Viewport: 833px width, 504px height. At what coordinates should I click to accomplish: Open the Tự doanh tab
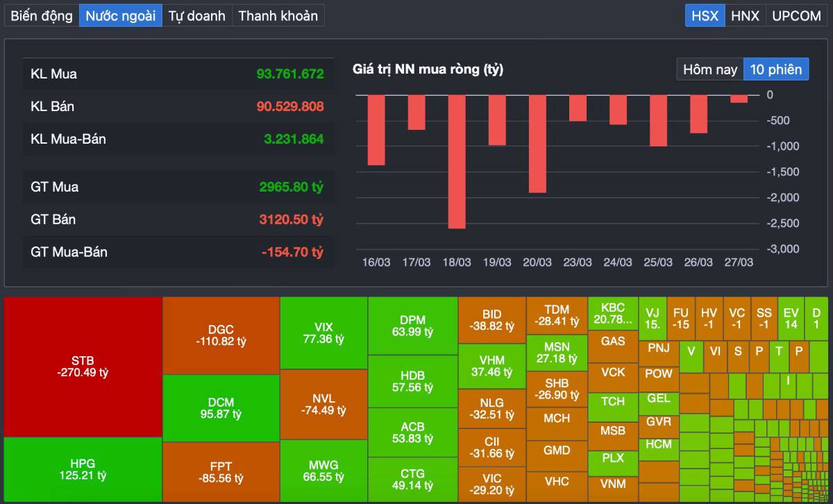[x=197, y=15]
